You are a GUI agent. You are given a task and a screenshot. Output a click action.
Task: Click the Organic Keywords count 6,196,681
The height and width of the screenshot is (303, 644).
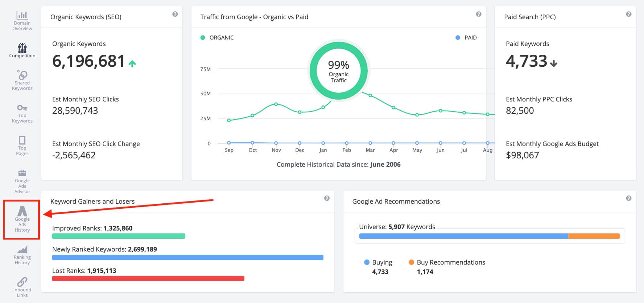click(88, 61)
